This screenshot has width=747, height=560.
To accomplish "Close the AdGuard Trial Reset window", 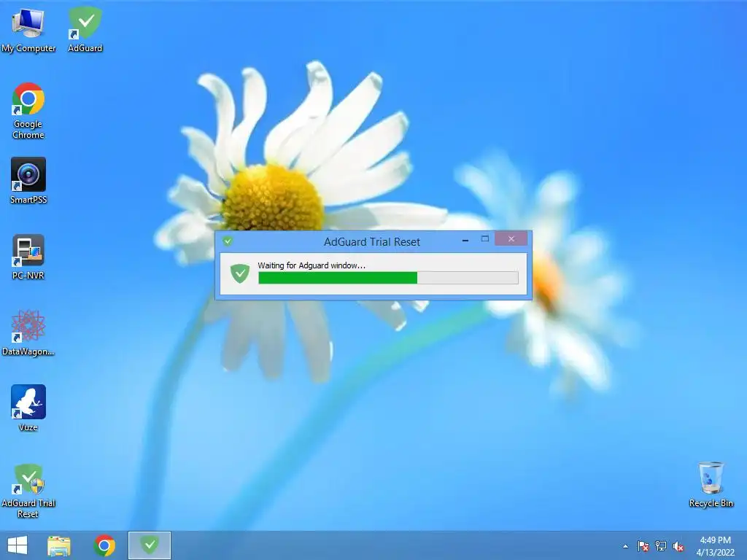I will point(511,239).
